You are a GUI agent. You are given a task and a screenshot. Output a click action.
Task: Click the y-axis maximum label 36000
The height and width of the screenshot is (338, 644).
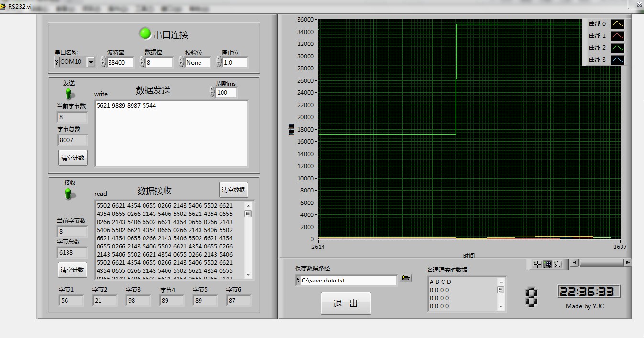[x=305, y=20]
